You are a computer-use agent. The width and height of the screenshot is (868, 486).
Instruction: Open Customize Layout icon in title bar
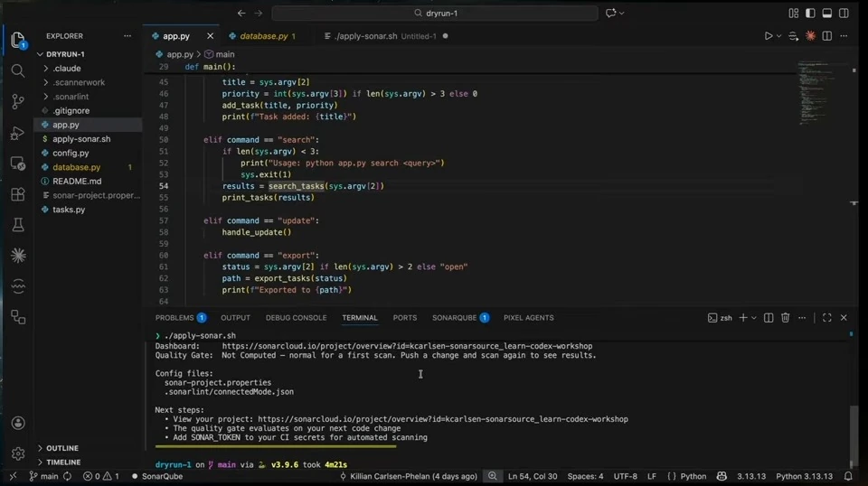pyautogui.click(x=793, y=13)
